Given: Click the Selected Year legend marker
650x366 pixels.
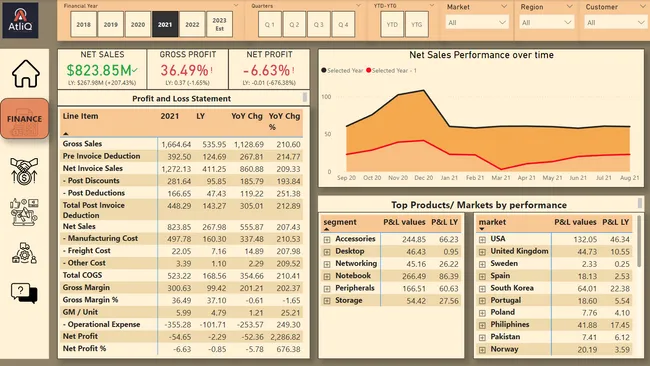Looking at the screenshot, I should click(324, 70).
